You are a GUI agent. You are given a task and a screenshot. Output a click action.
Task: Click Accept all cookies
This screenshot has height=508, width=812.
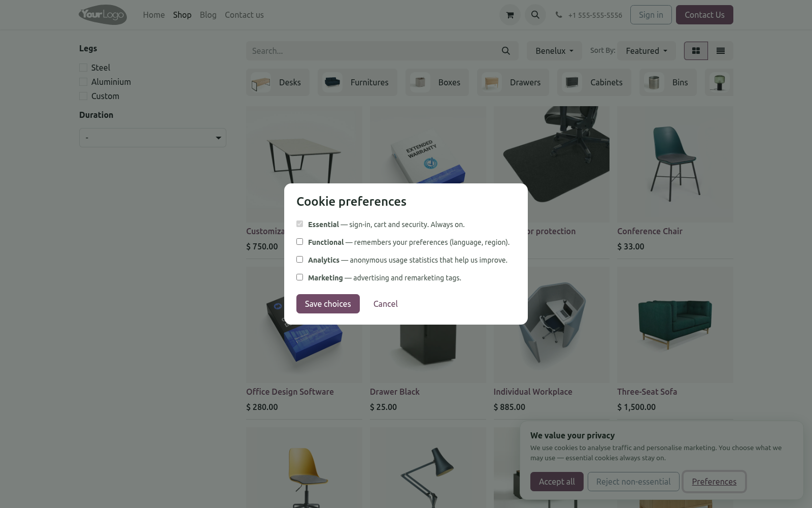coord(557,482)
